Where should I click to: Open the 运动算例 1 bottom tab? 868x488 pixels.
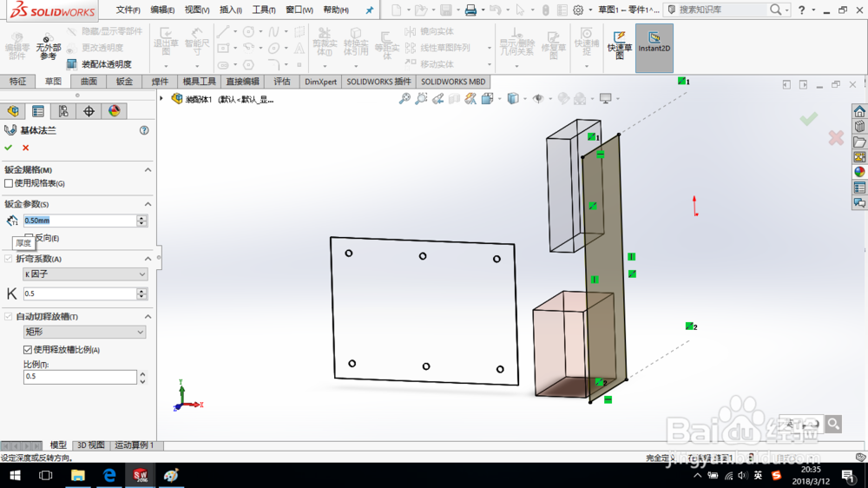[135, 445]
